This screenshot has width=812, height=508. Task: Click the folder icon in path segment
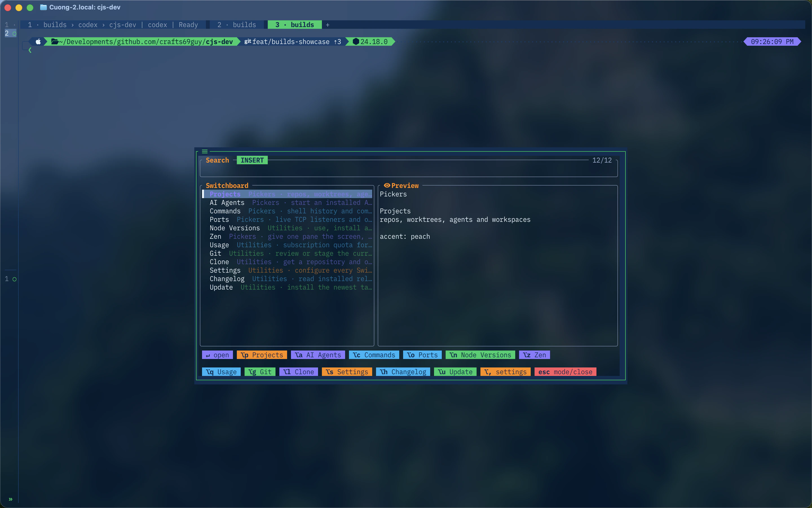(x=55, y=42)
